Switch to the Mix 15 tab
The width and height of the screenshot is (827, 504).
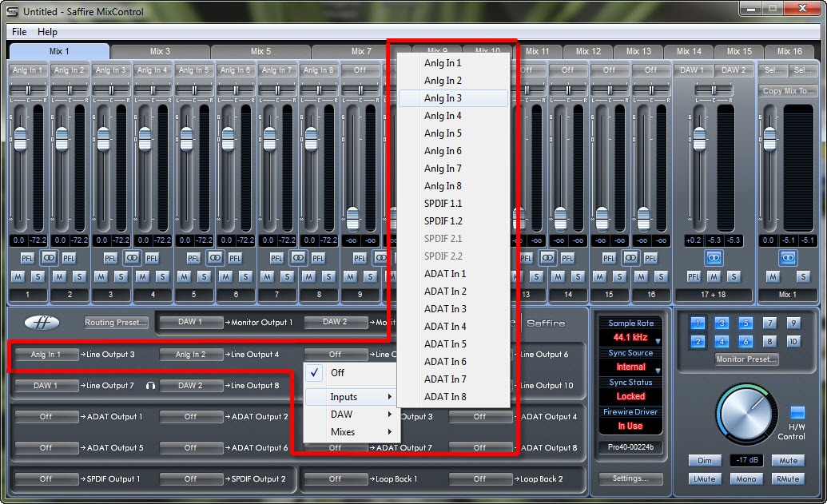pos(739,51)
